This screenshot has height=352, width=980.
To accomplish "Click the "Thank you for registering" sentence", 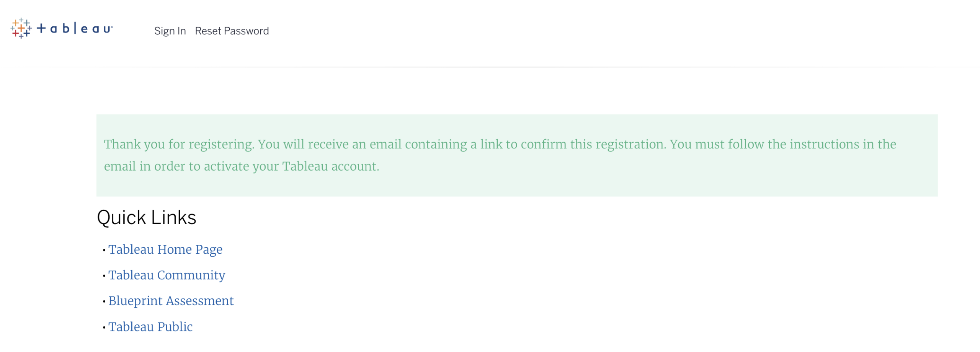I will click(x=179, y=144).
